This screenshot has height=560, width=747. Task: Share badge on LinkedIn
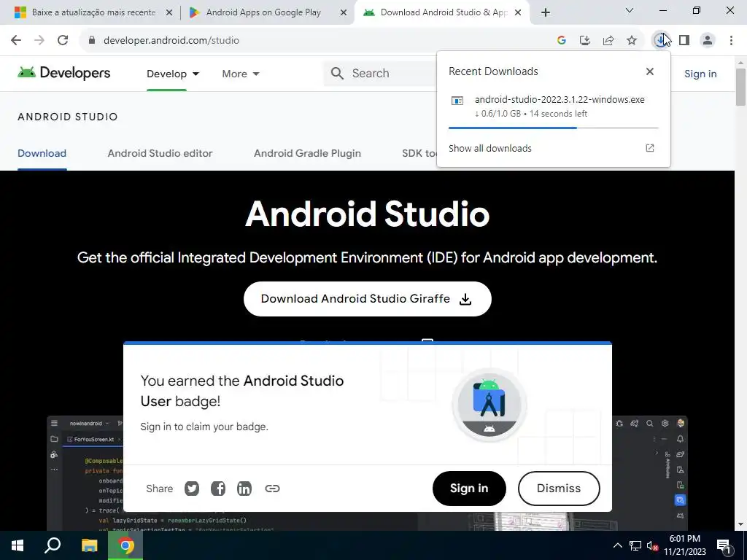coord(244,489)
